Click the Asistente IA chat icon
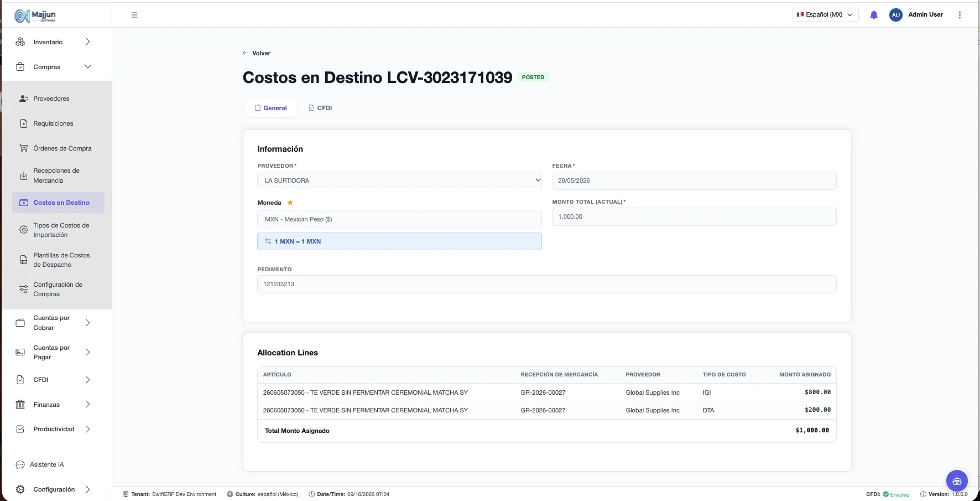Screen dimensions: 980x501 point(20,464)
